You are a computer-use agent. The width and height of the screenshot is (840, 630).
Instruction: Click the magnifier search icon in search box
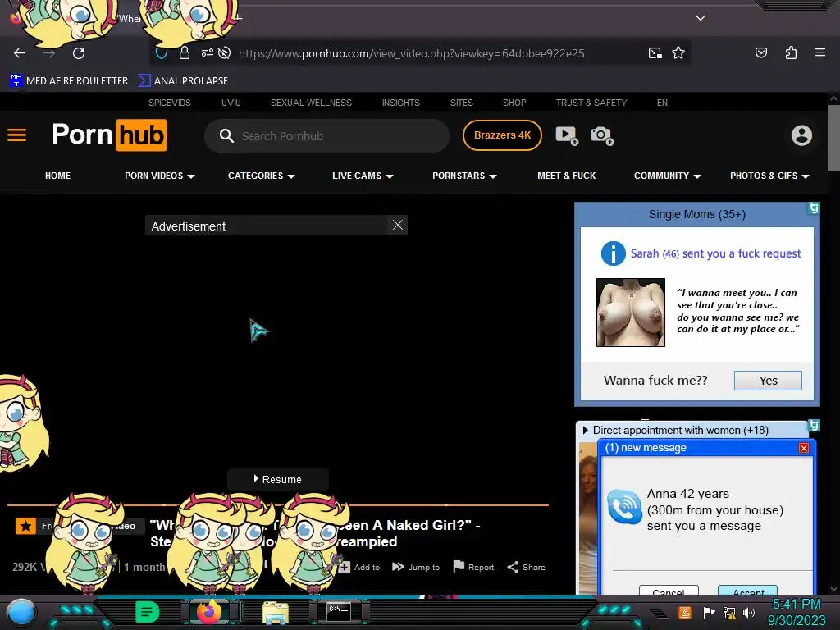(226, 136)
